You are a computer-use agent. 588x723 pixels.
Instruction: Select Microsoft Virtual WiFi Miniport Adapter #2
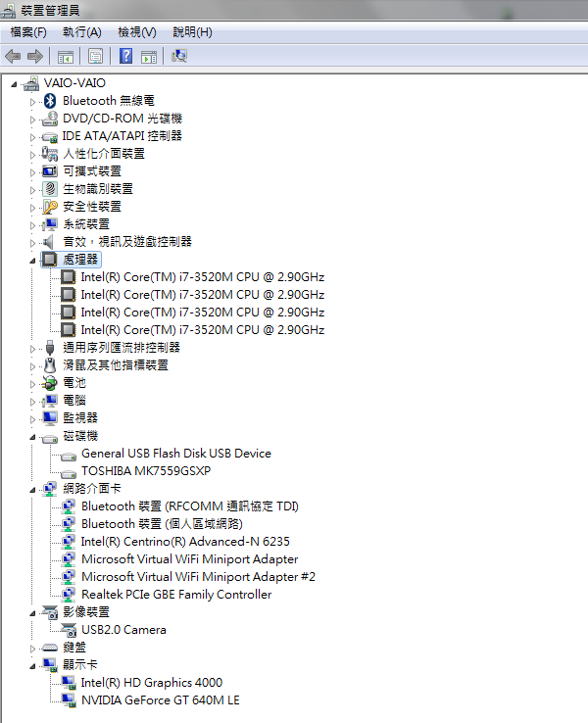(198, 577)
